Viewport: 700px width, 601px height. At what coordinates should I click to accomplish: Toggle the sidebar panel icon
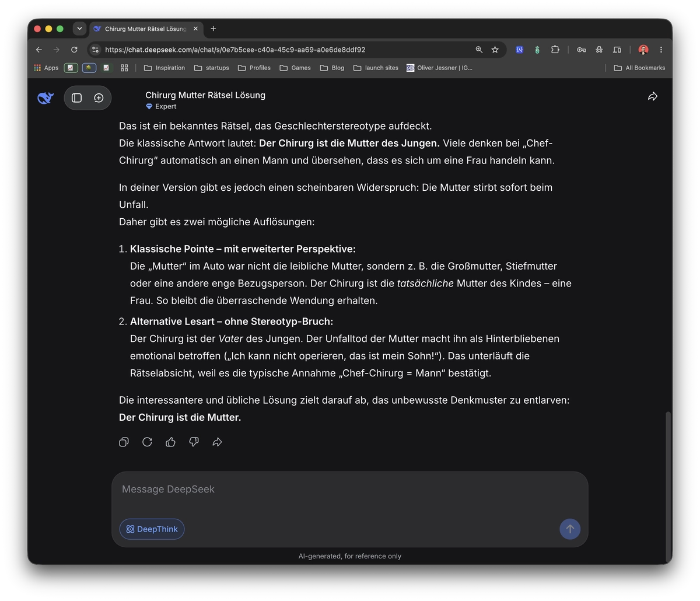pyautogui.click(x=76, y=98)
